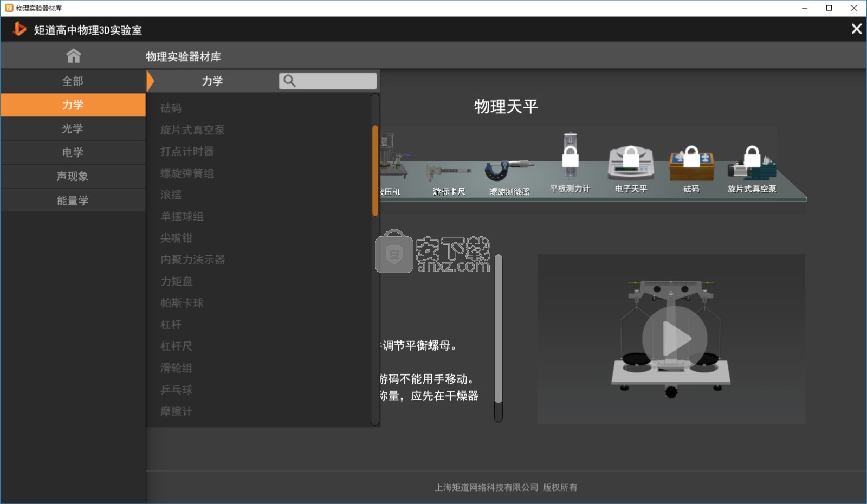Viewport: 867px width, 504px height.
Task: Choose 滑轮组 from the list
Action: (176, 368)
